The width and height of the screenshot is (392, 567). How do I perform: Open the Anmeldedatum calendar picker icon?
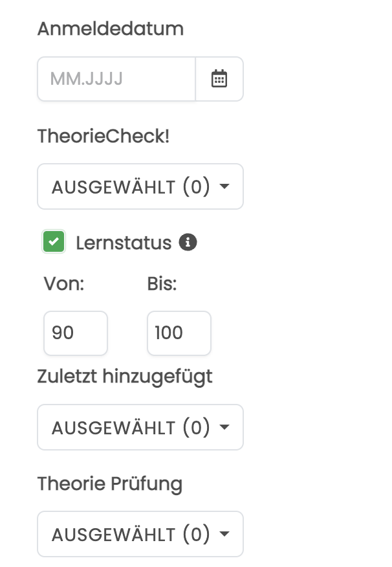click(219, 79)
